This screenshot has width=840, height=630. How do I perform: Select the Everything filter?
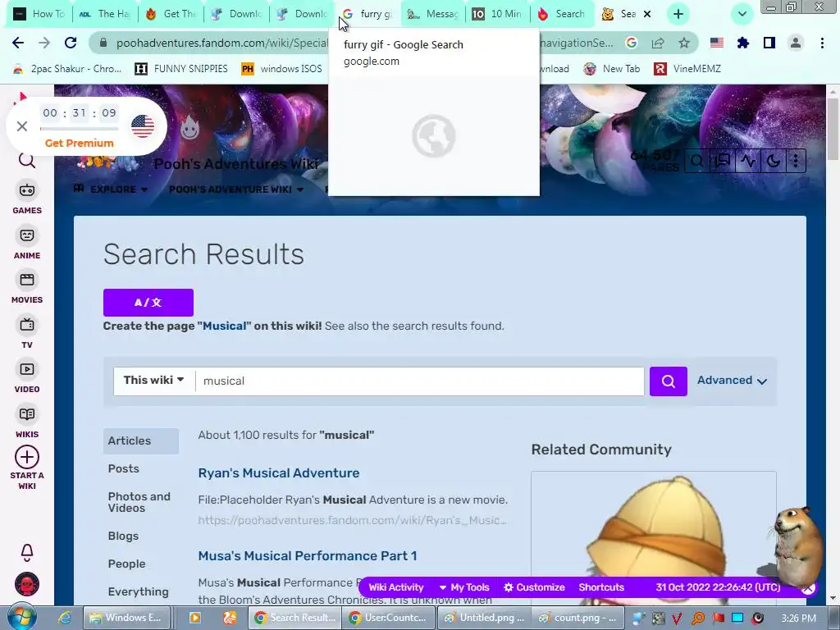pyautogui.click(x=138, y=592)
